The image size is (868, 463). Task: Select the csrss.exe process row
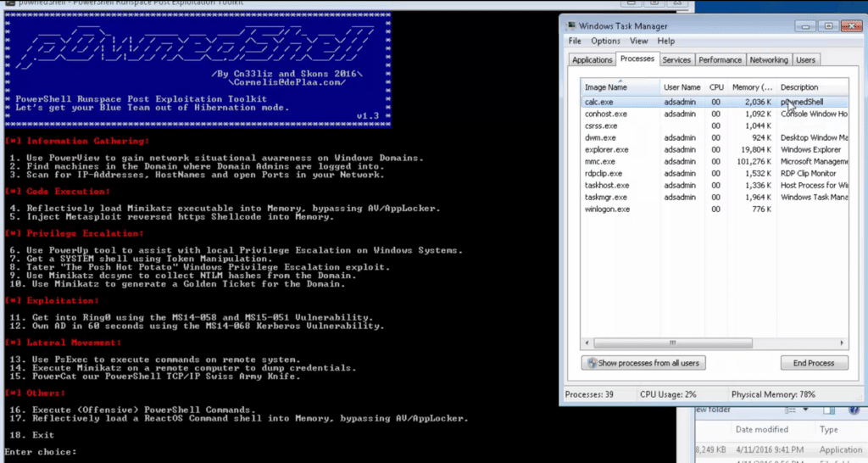pyautogui.click(x=715, y=126)
